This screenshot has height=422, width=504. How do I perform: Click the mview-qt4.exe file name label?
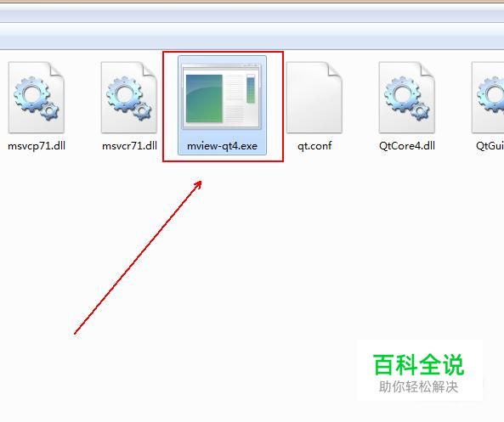click(222, 146)
